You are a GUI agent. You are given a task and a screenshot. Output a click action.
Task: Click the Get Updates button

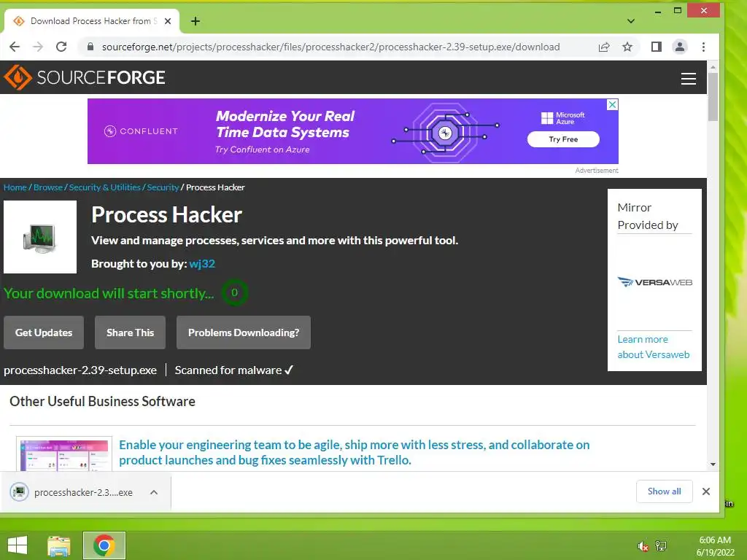(44, 332)
